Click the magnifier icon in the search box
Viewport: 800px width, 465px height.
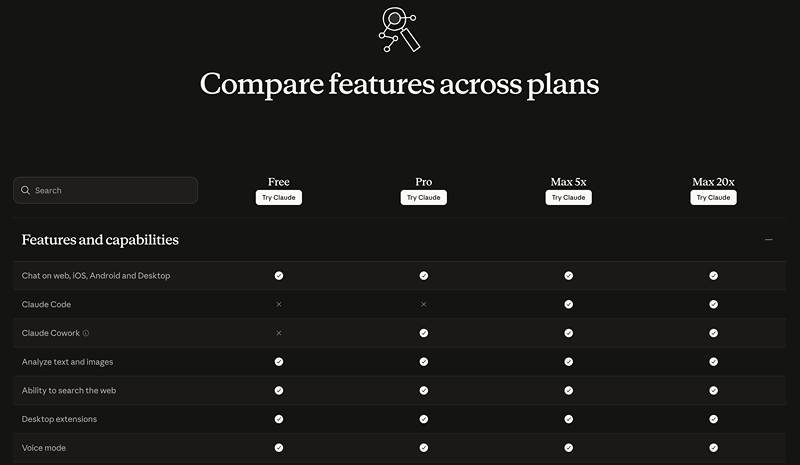pyautogui.click(x=26, y=190)
